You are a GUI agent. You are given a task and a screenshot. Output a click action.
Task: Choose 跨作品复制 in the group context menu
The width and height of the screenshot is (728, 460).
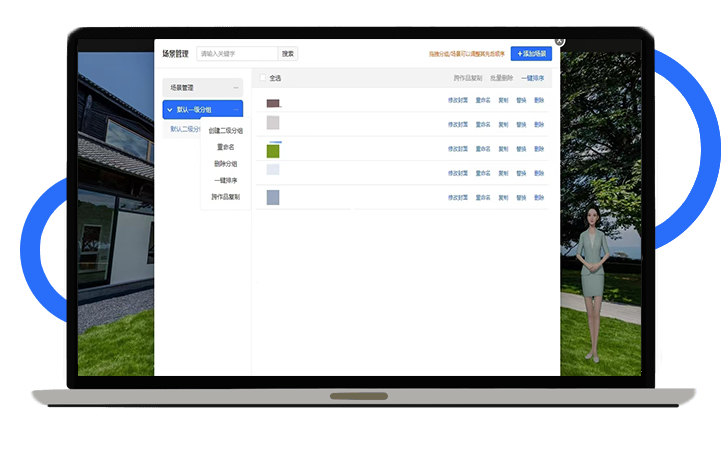point(226,197)
